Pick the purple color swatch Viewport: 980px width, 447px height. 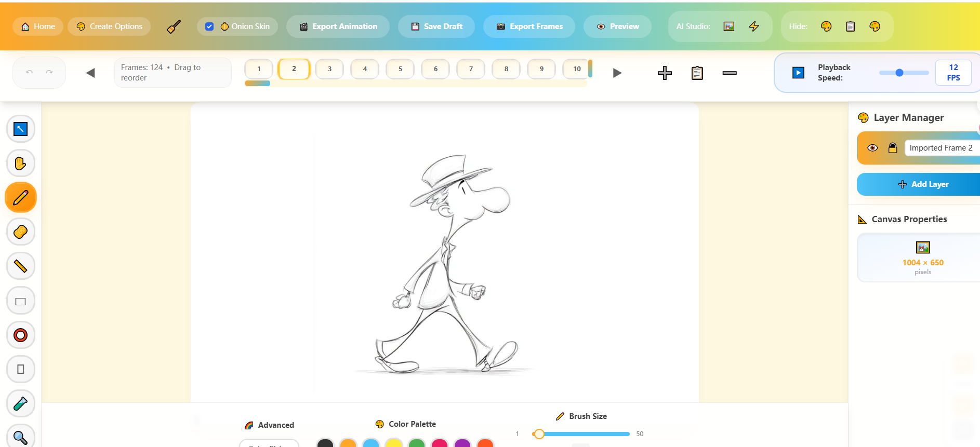462,443
